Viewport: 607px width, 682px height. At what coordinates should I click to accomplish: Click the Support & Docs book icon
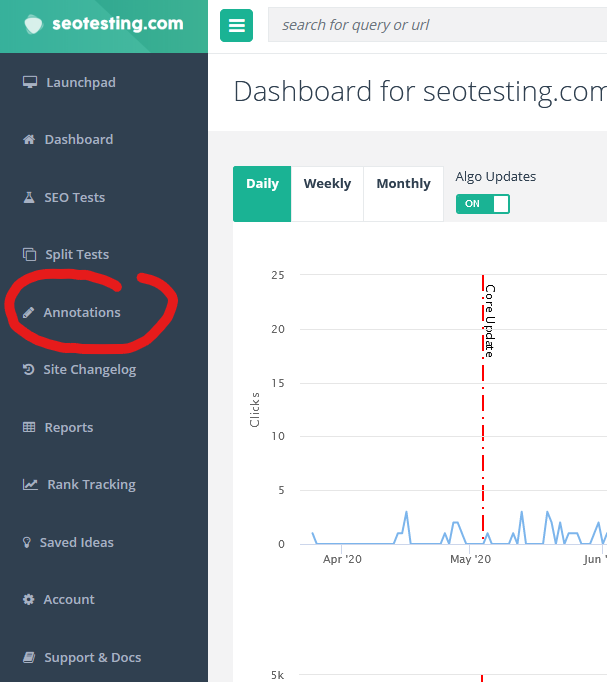(x=29, y=657)
